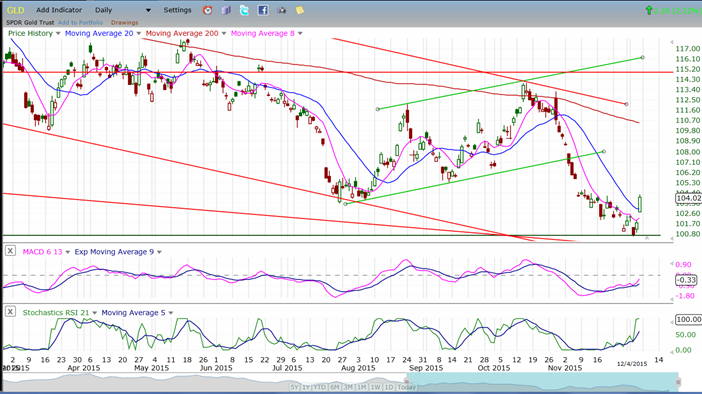The image size is (702, 394).
Task: Share chart via the Facebook icon
Action: coord(263,10)
